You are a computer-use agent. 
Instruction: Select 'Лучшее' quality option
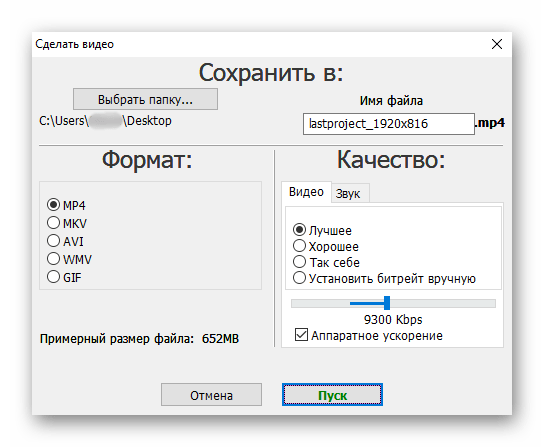pyautogui.click(x=299, y=230)
